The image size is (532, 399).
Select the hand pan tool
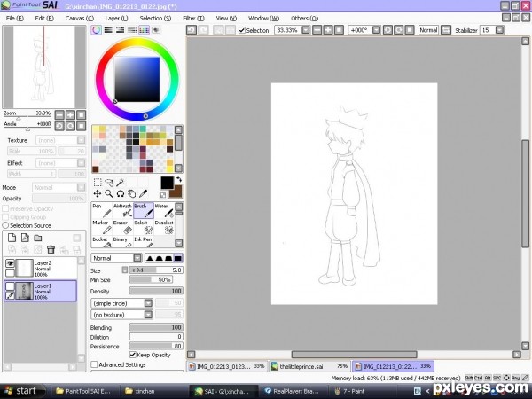click(131, 193)
